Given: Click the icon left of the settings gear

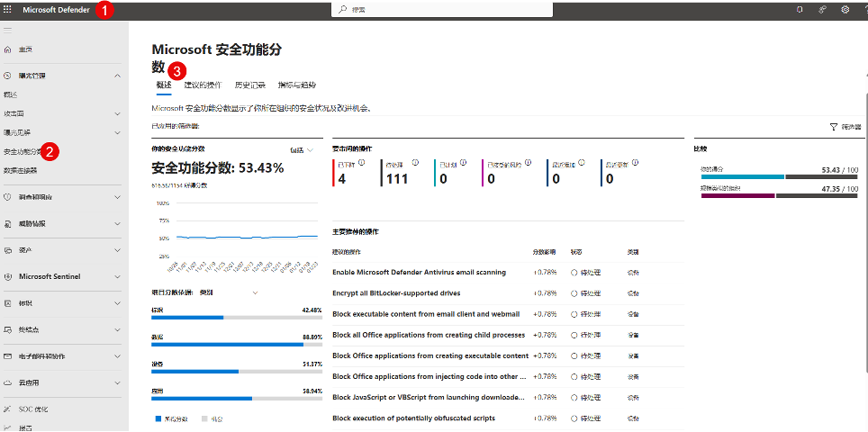Looking at the screenshot, I should point(823,9).
